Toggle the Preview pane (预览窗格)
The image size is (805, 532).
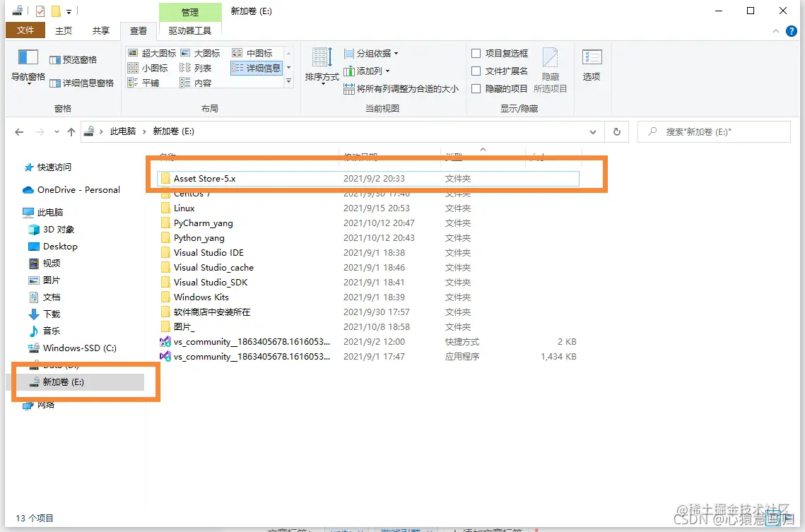pos(73,59)
